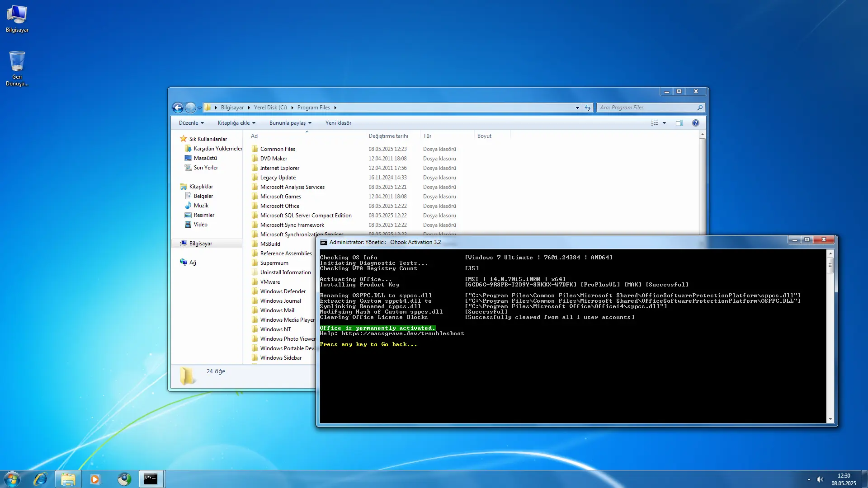The height and width of the screenshot is (488, 868).
Task: Select the Reference Assemblies folder
Action: [286, 253]
